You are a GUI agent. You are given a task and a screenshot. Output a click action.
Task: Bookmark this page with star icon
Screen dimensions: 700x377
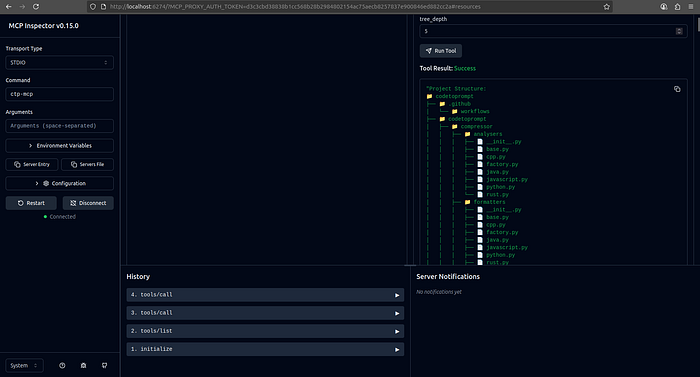pos(606,7)
